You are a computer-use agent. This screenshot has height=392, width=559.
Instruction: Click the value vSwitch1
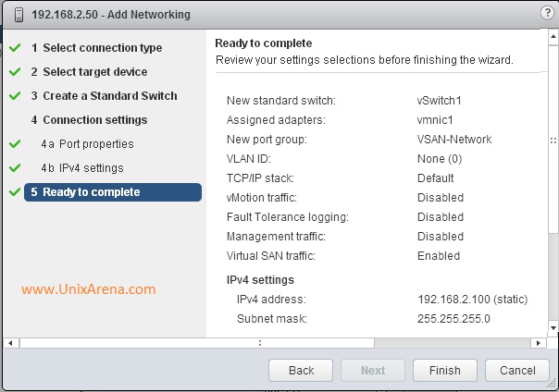(x=440, y=101)
